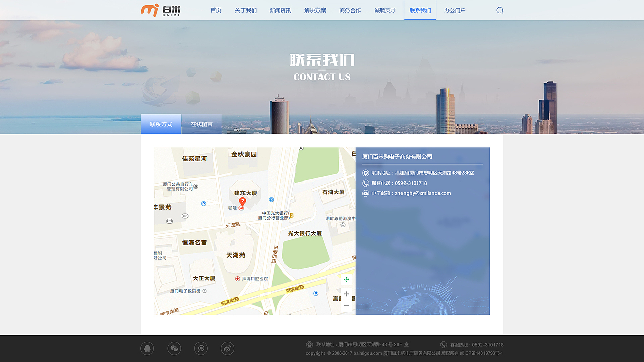Click the 建东大厦 label on the map
644x362 pixels.
pyautogui.click(x=246, y=193)
